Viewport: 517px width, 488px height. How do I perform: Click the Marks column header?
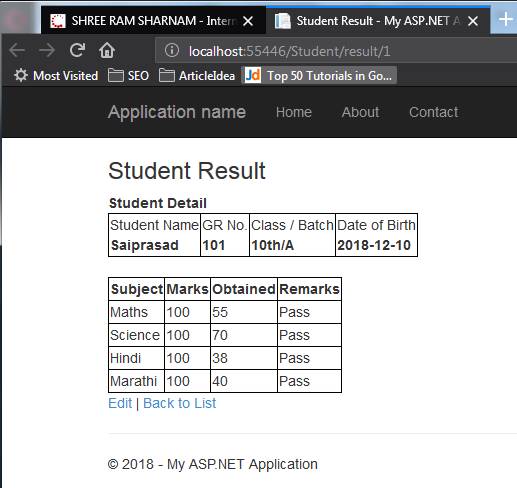tap(187, 289)
